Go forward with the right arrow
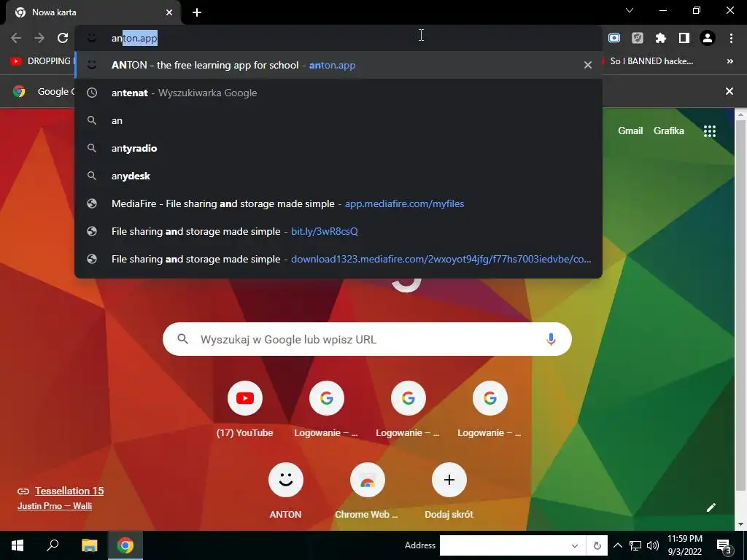The height and width of the screenshot is (560, 747). [39, 38]
